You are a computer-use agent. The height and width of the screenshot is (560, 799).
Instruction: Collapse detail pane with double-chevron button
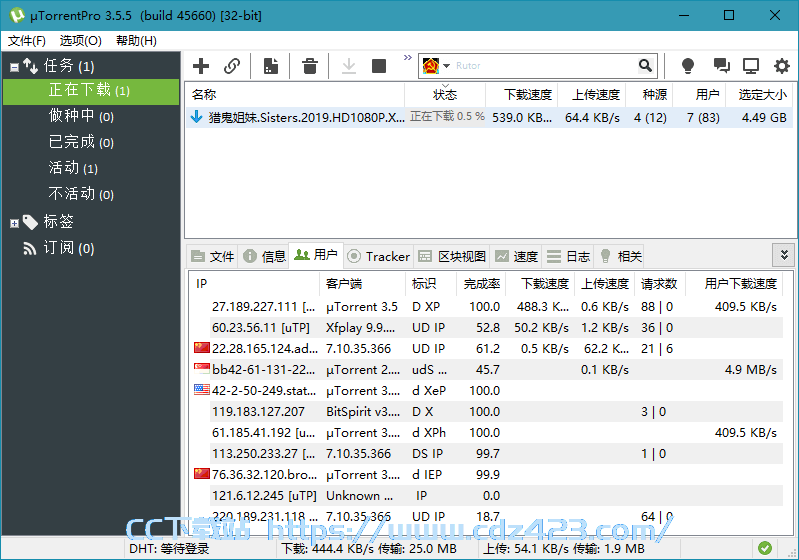click(784, 255)
